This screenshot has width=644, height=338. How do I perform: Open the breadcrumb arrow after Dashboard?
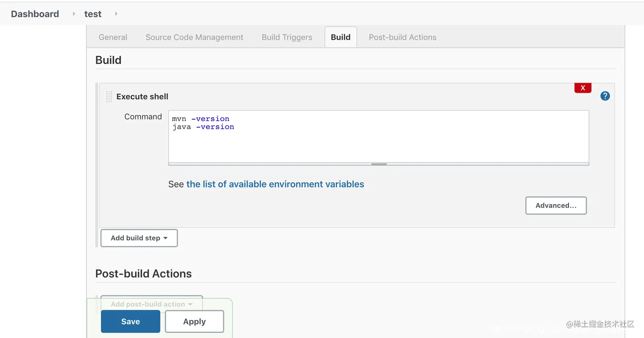pos(74,14)
